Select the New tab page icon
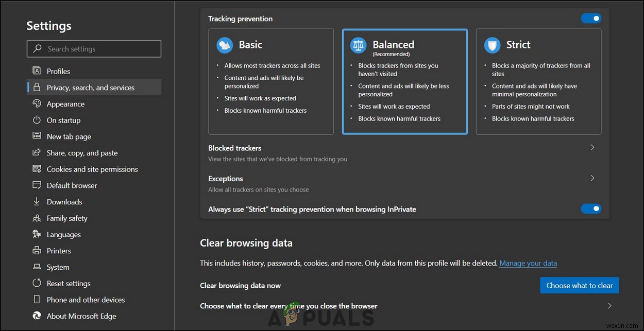The width and height of the screenshot is (644, 331). point(36,136)
